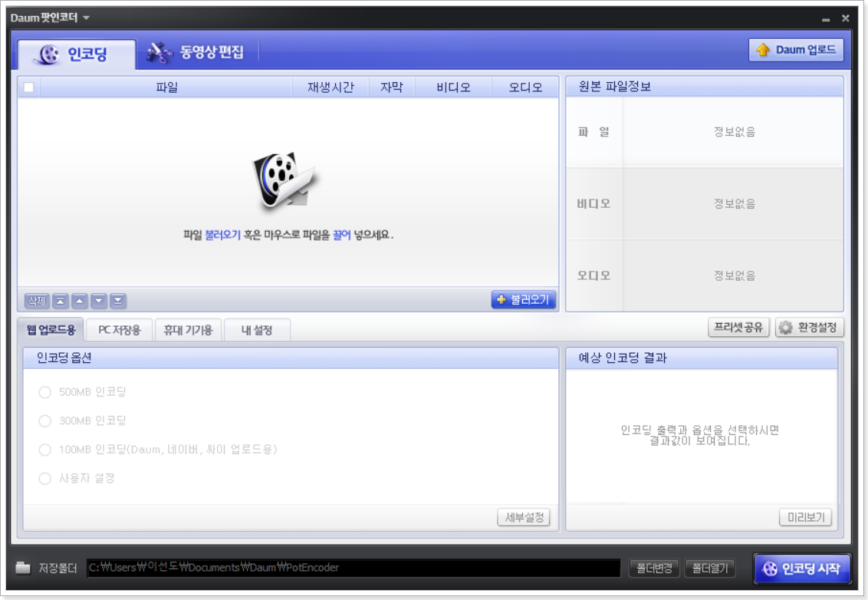
Task: Click the move-to-top arrow icon below file list
Action: (60, 301)
